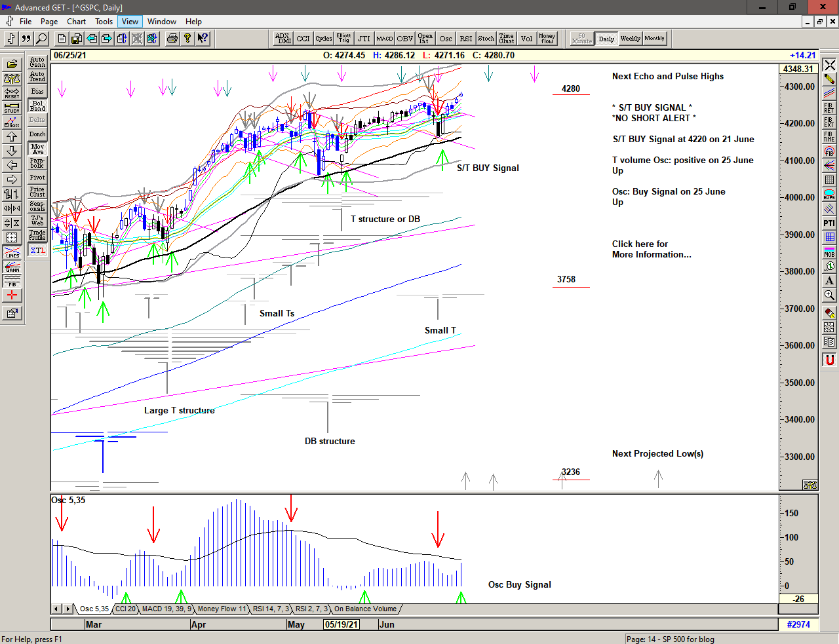Open the Chart menu
This screenshot has height=644, width=839.
click(76, 22)
